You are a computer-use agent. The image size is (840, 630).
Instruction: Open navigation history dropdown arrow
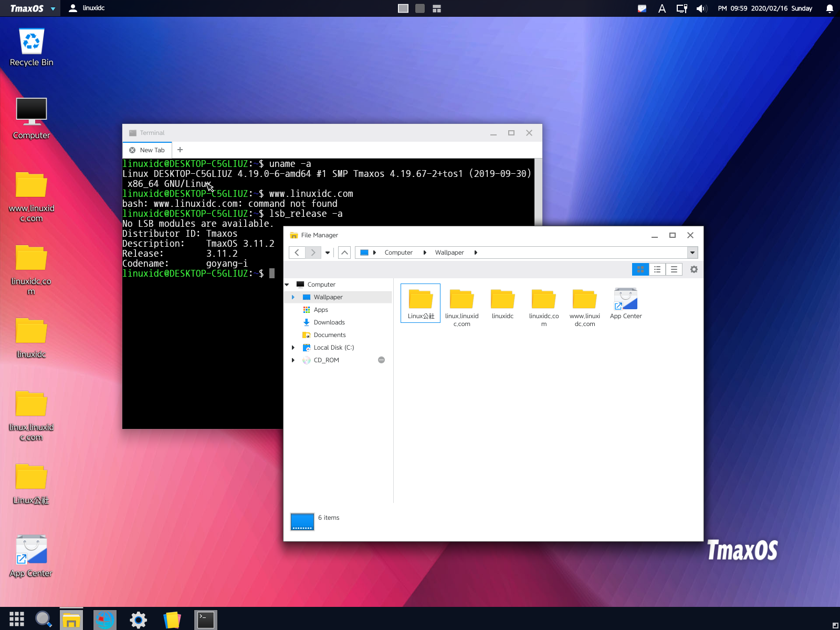[x=328, y=253]
